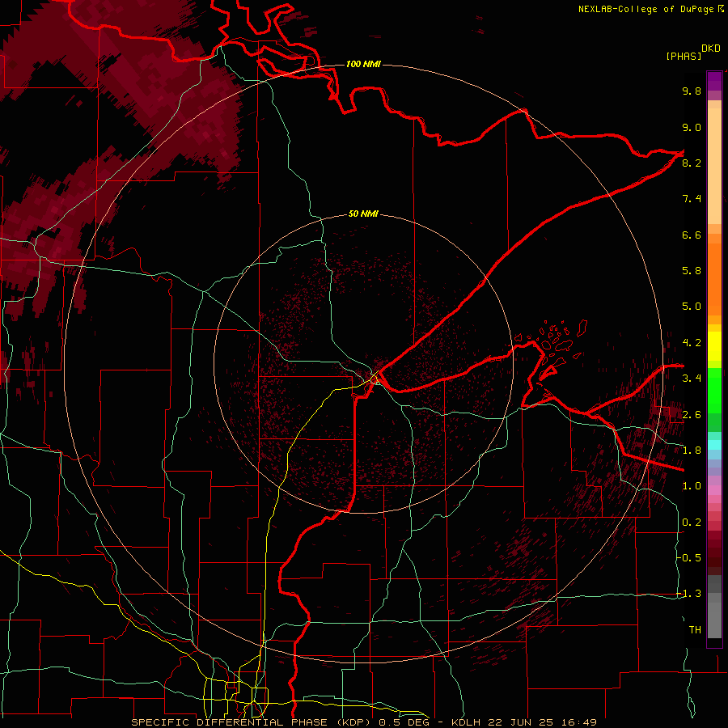Select the orange segment of the color bar
Viewport: 728px width, 728px height.
click(x=714, y=278)
